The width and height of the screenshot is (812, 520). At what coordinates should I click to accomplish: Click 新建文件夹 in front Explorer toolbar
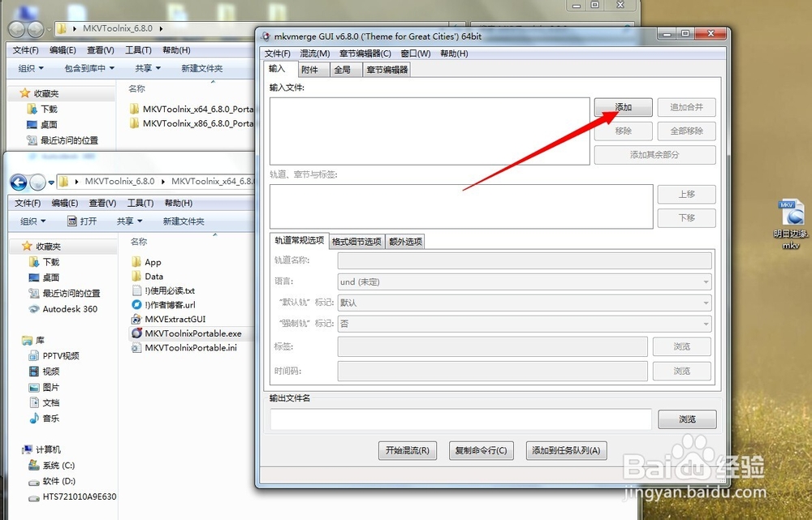click(x=184, y=221)
